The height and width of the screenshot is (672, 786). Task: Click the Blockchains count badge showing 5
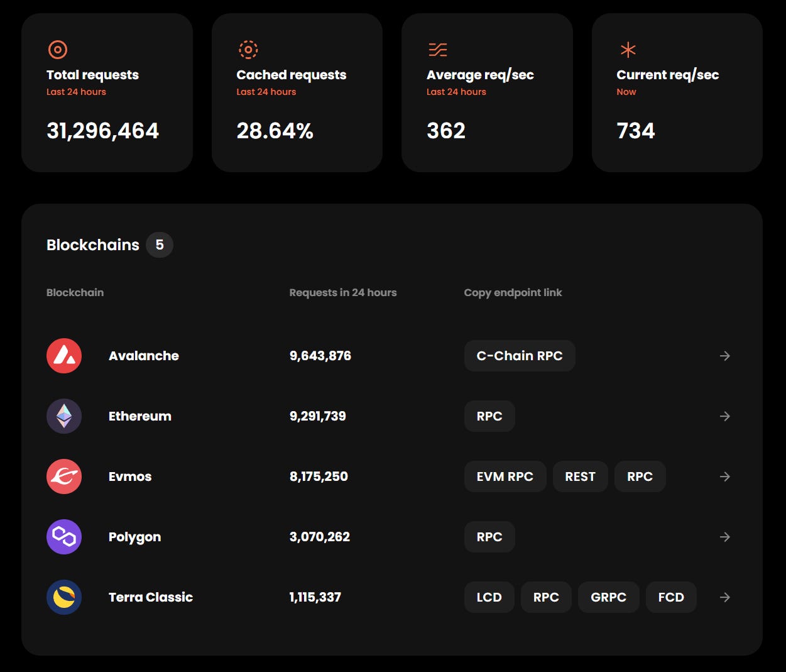point(159,245)
